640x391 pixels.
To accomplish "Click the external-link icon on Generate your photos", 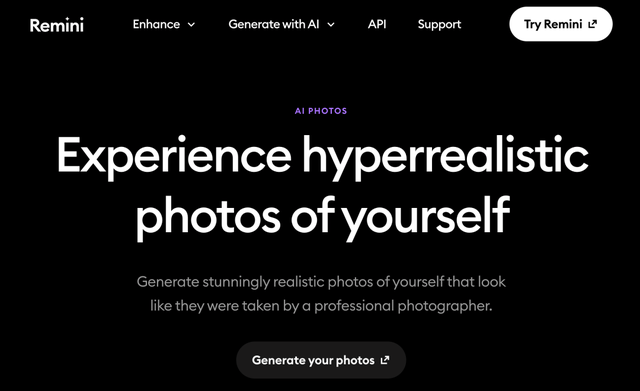I will (x=385, y=360).
